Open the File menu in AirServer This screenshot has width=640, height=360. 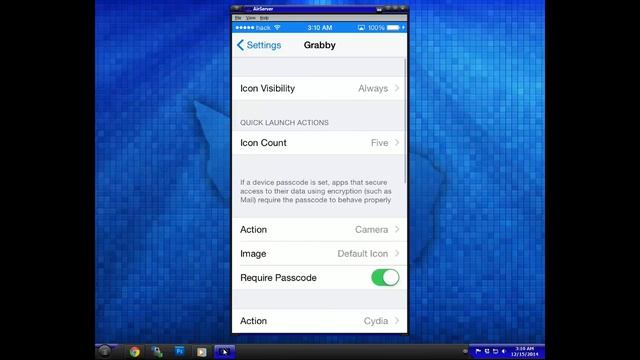238,18
